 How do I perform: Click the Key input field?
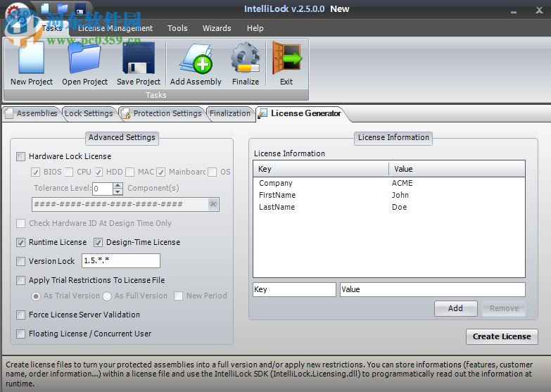pyautogui.click(x=294, y=289)
